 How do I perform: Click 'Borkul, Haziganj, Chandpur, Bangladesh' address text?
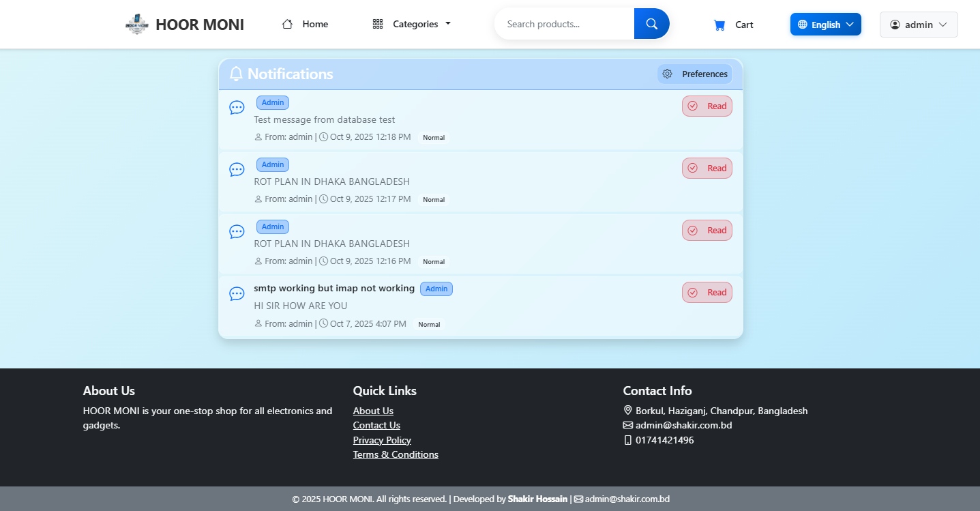point(722,411)
